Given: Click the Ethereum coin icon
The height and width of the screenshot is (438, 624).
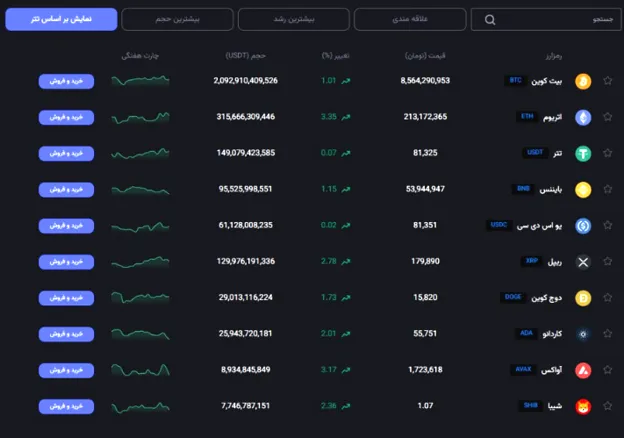Looking at the screenshot, I should 583,117.
